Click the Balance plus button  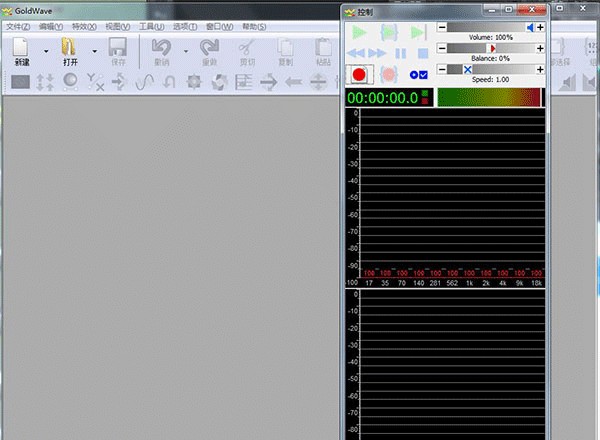point(540,48)
